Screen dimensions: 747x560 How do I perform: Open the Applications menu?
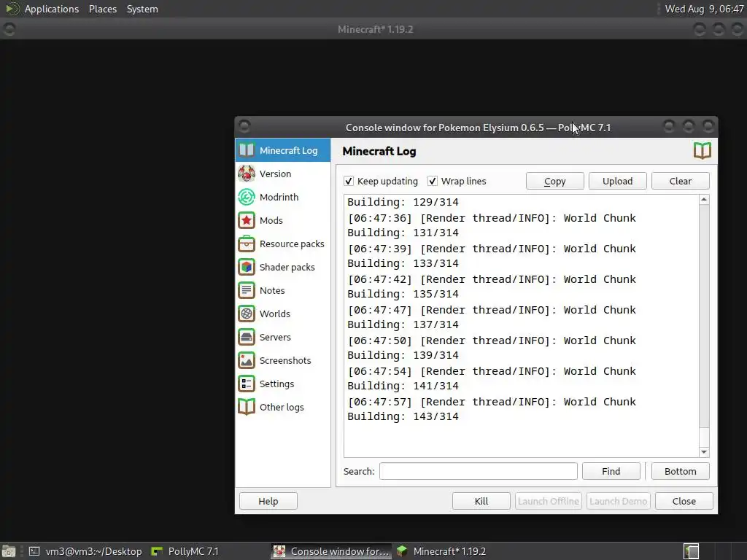point(52,9)
